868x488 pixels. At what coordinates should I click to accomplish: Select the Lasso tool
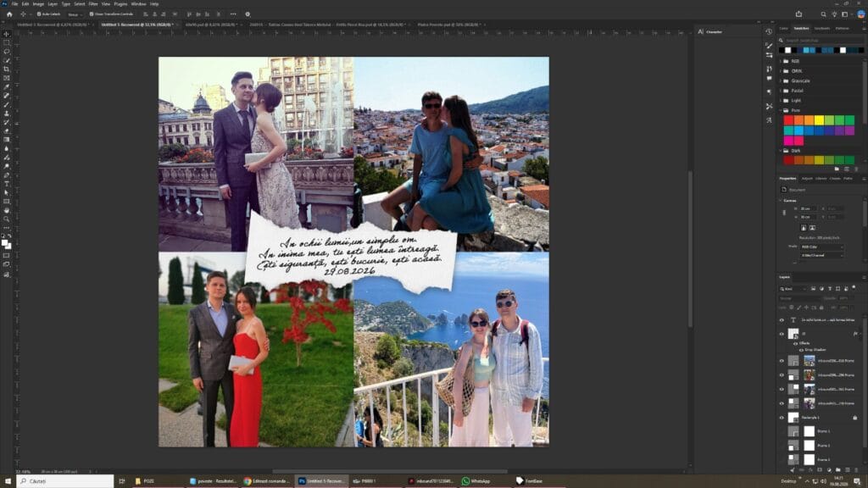pyautogui.click(x=7, y=52)
